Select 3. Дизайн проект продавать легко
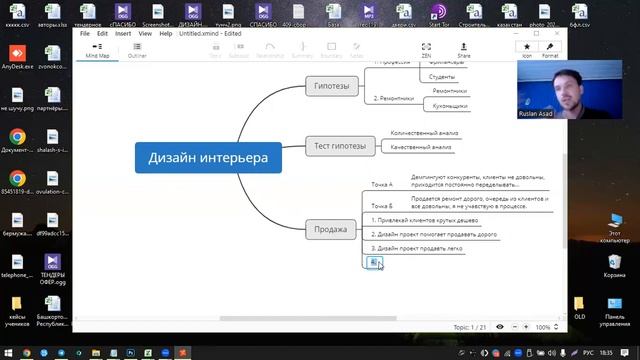Viewport: 640px width, 360px height. pos(417,248)
